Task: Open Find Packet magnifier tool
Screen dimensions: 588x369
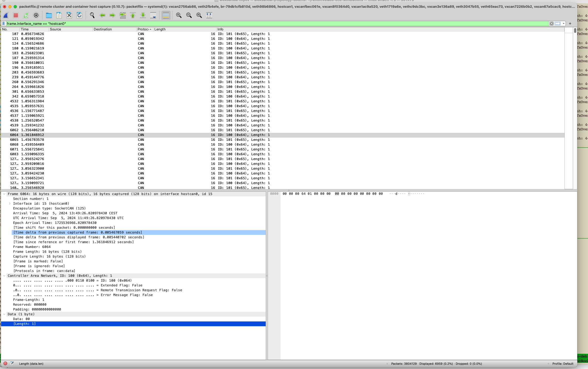Action: click(92, 15)
